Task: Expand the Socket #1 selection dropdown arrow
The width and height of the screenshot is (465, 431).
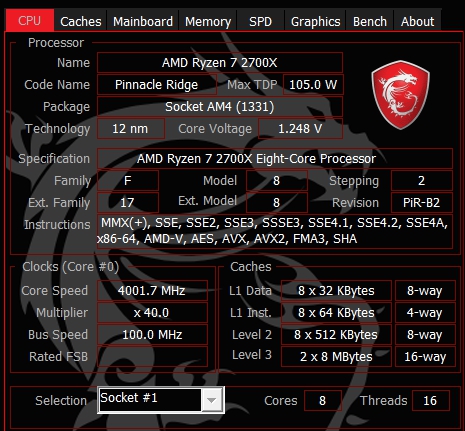Action: 212,400
